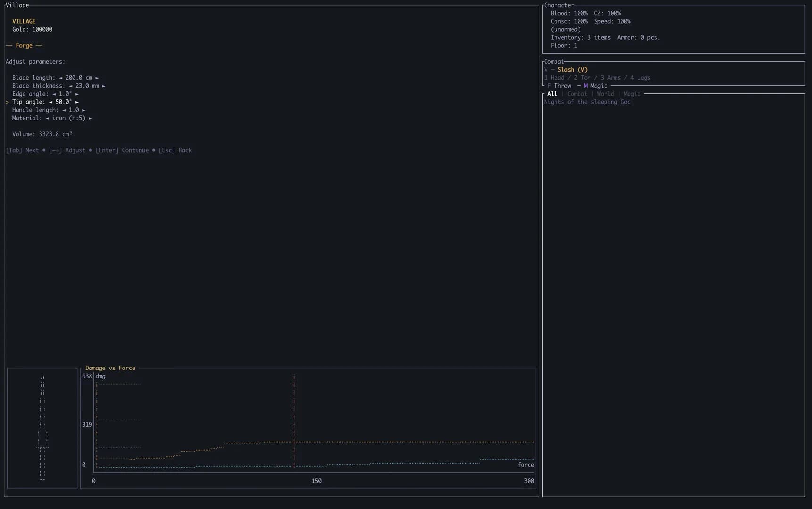This screenshot has height=509, width=812.
Task: Increase Edge angle with right arrow
Action: click(x=77, y=94)
